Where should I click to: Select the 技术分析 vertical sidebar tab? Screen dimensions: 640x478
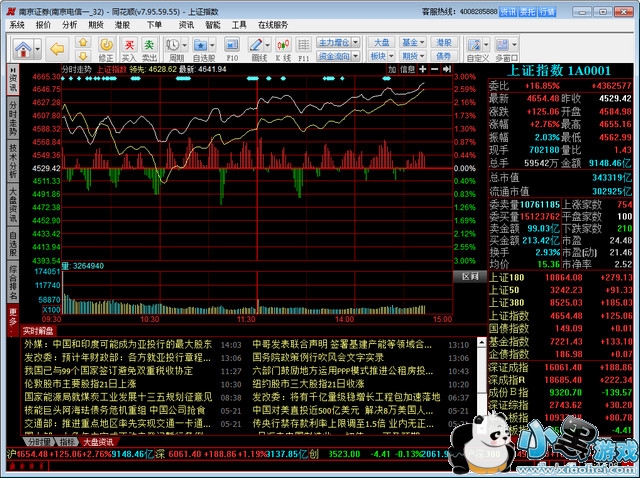(x=13, y=161)
